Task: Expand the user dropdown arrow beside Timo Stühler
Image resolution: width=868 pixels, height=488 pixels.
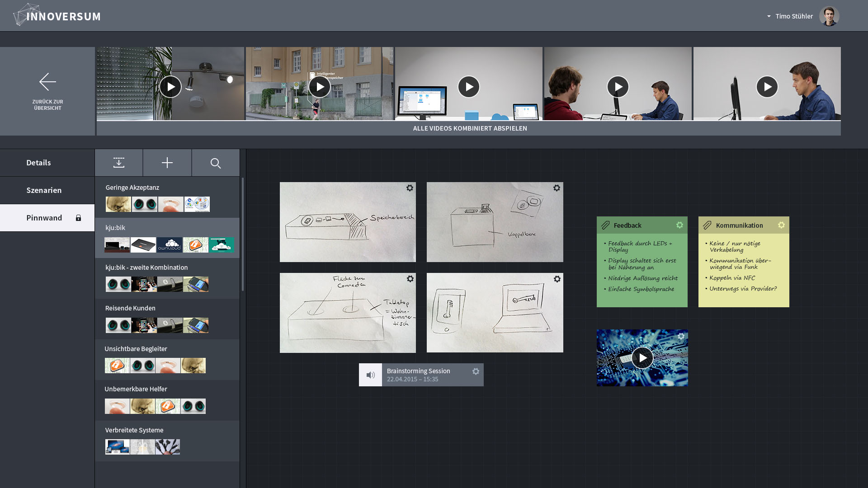Action: tap(769, 16)
